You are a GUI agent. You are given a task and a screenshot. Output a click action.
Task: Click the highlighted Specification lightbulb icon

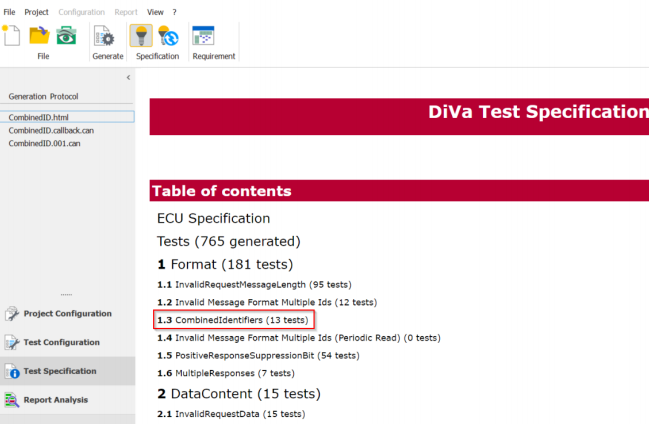141,36
